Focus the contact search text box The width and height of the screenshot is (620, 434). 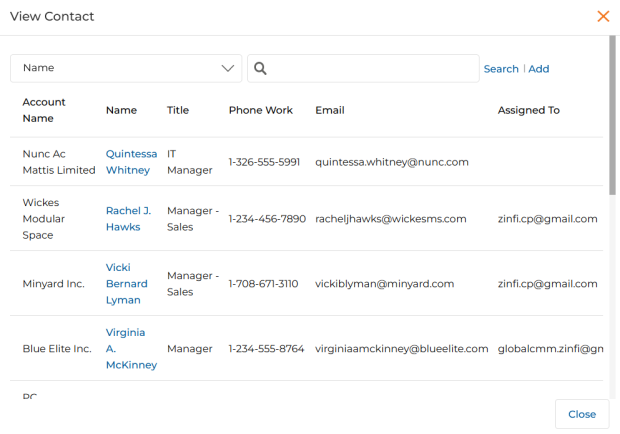point(363,68)
